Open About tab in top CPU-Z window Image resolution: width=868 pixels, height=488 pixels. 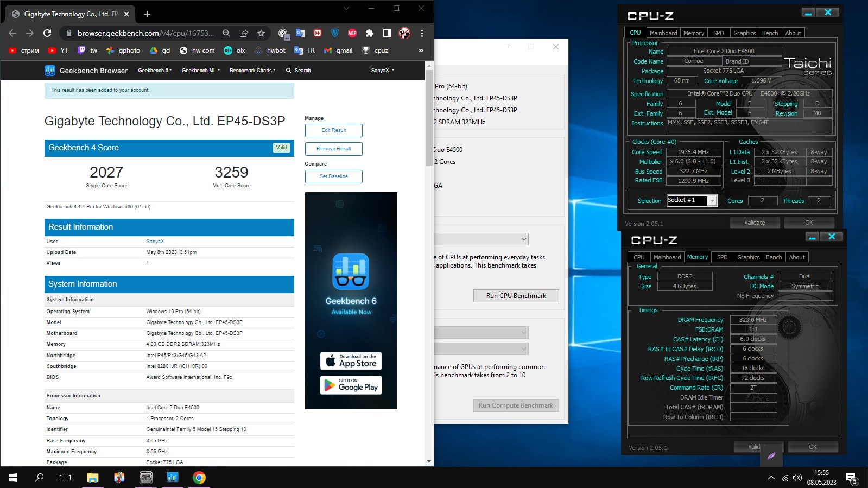(793, 33)
